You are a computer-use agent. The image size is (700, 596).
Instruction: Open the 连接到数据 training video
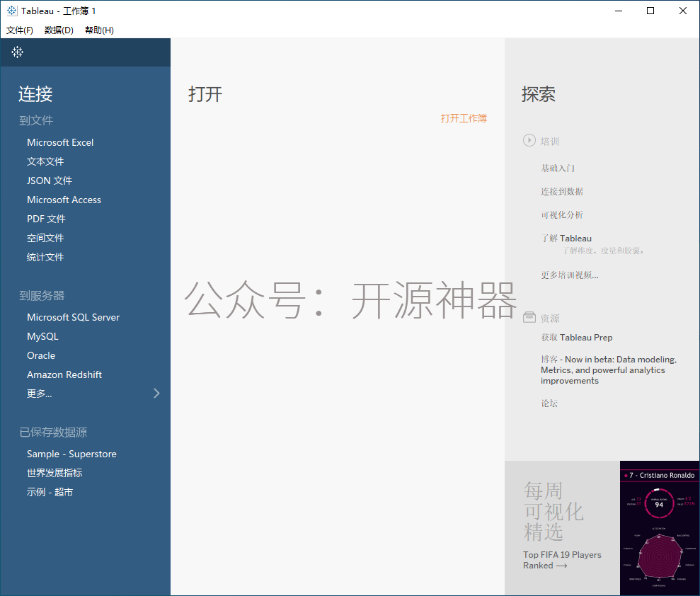coord(561,192)
